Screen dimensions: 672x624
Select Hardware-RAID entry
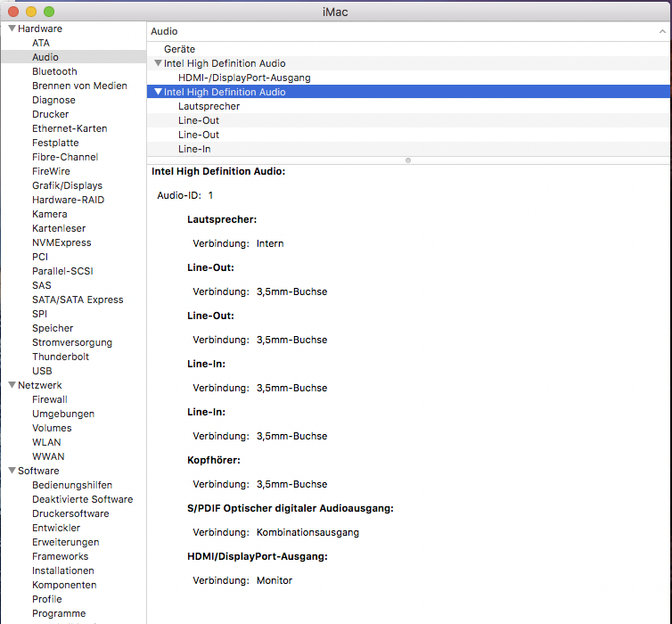(x=68, y=200)
